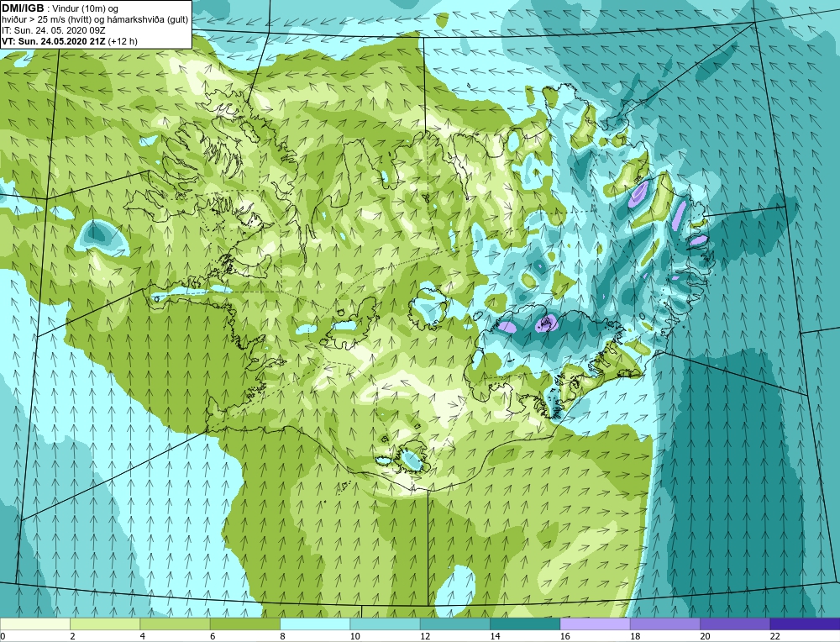Click the '(+12 h)' forecast offset text
Image resolution: width=840 pixels, height=642 pixels.
click(123, 41)
